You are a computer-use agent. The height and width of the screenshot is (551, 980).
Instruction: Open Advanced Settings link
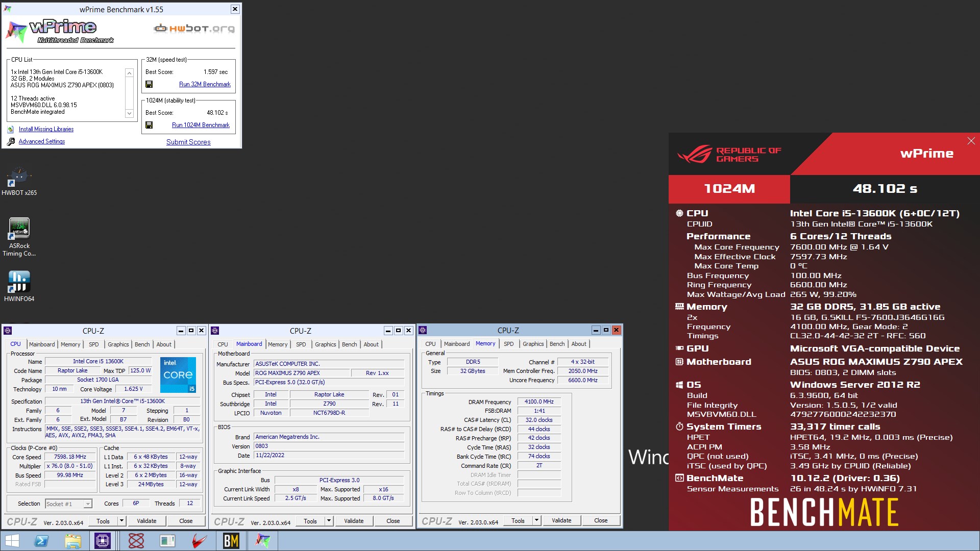42,141
